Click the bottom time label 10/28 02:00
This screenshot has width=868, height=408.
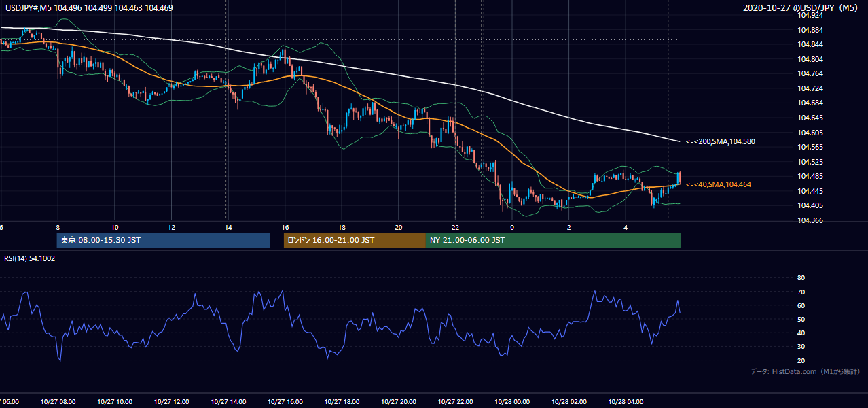point(568,401)
